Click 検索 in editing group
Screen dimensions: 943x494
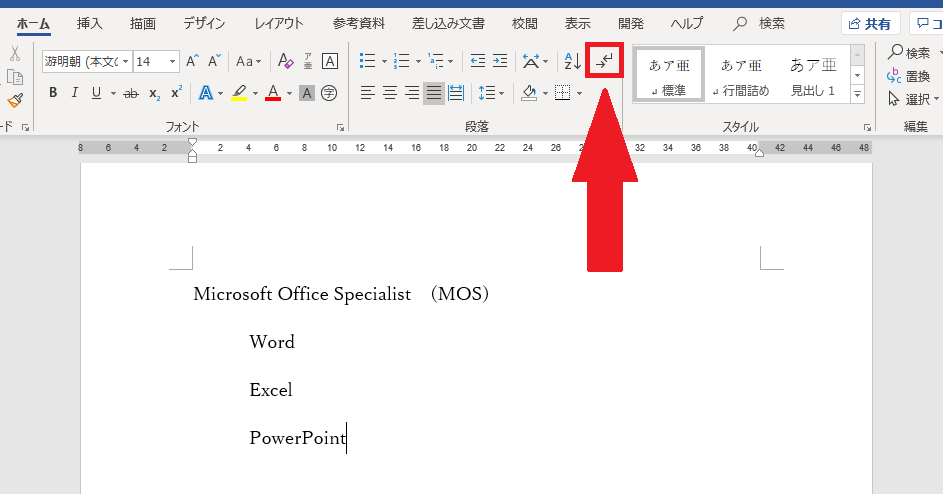point(909,53)
